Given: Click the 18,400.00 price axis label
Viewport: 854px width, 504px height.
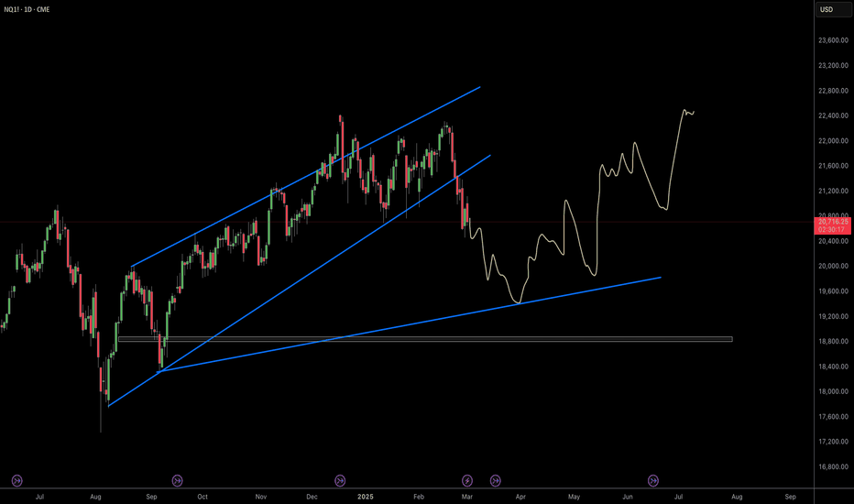Looking at the screenshot, I should click(833, 367).
